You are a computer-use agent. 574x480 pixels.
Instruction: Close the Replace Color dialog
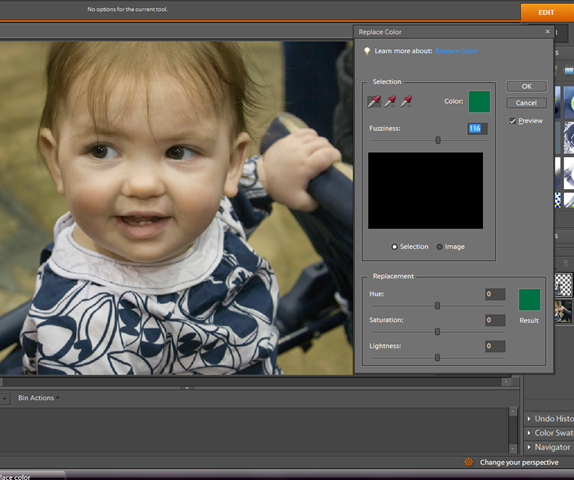click(548, 32)
